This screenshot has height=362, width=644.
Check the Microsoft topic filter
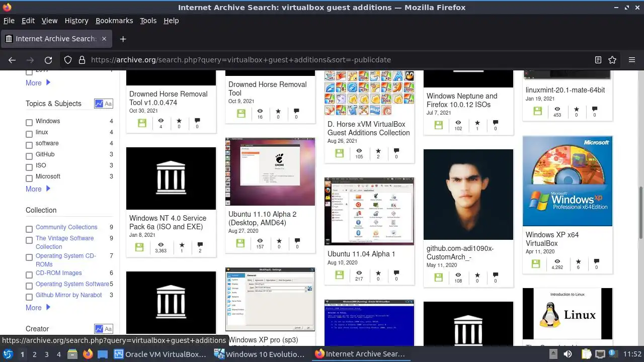click(x=29, y=177)
